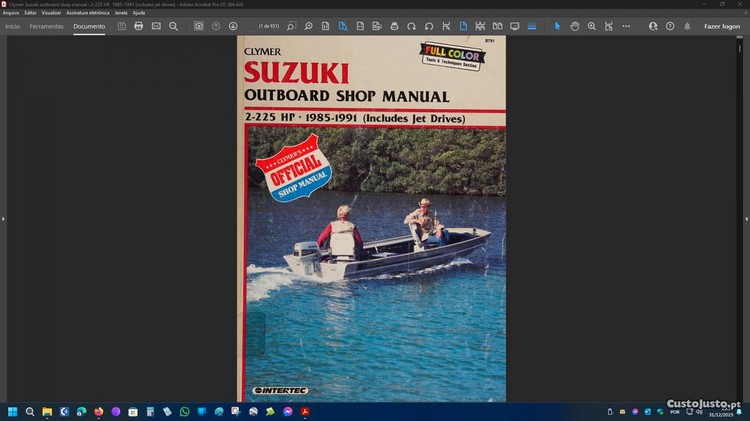Click the Save file icon
The width and height of the screenshot is (750, 421).
(x=121, y=26)
